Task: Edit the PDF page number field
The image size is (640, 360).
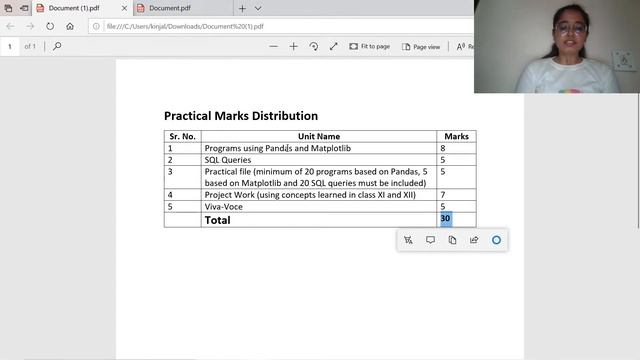Action: pos(10,47)
